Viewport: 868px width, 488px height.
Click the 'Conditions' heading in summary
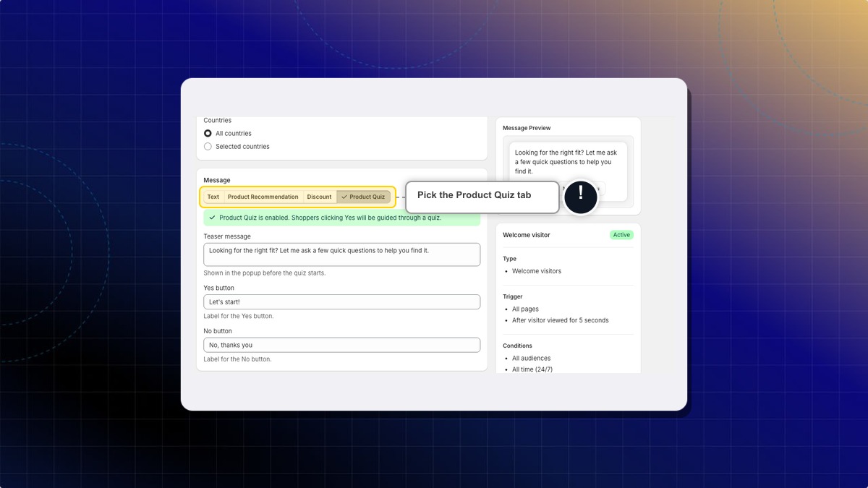pos(517,346)
